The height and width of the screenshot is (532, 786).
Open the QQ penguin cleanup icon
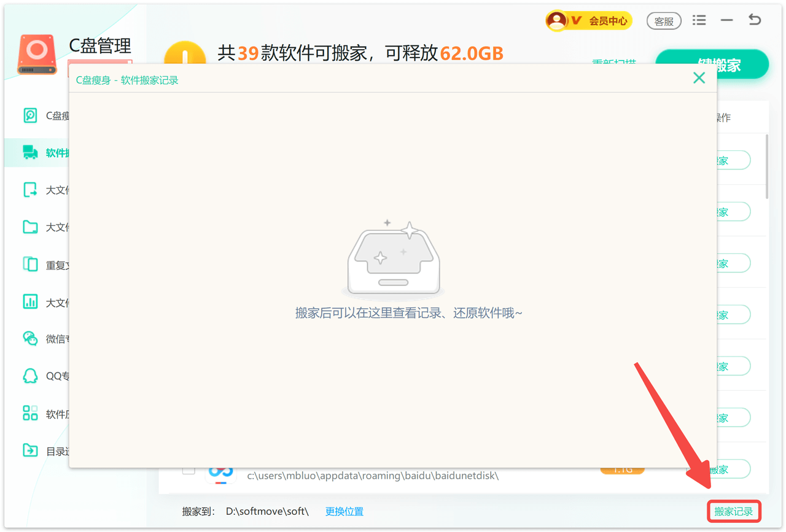[x=30, y=376]
